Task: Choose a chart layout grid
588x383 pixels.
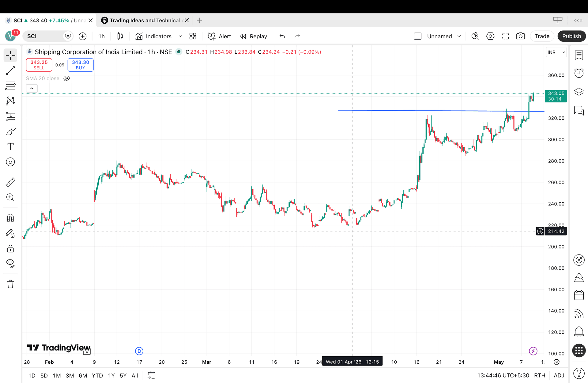Action: coord(417,36)
